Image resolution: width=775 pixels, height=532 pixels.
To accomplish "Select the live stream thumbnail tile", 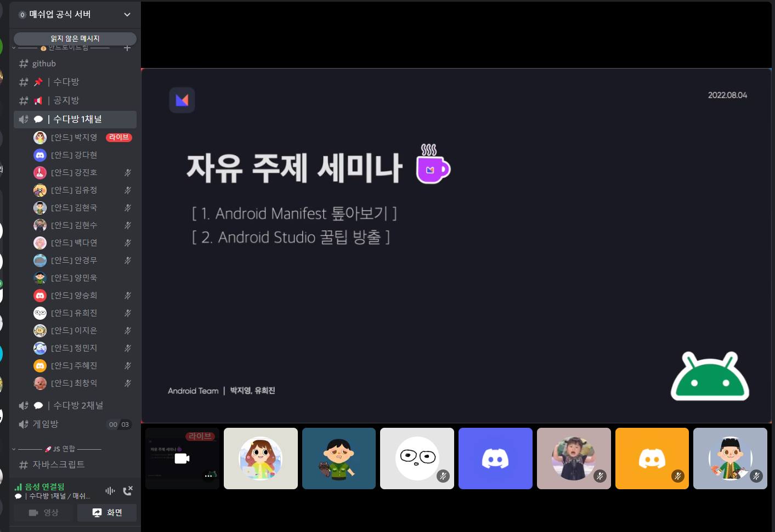I will (x=182, y=459).
